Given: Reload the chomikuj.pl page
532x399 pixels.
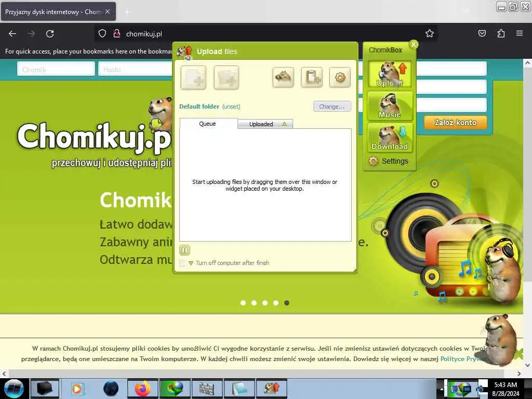Looking at the screenshot, I should click(x=50, y=34).
